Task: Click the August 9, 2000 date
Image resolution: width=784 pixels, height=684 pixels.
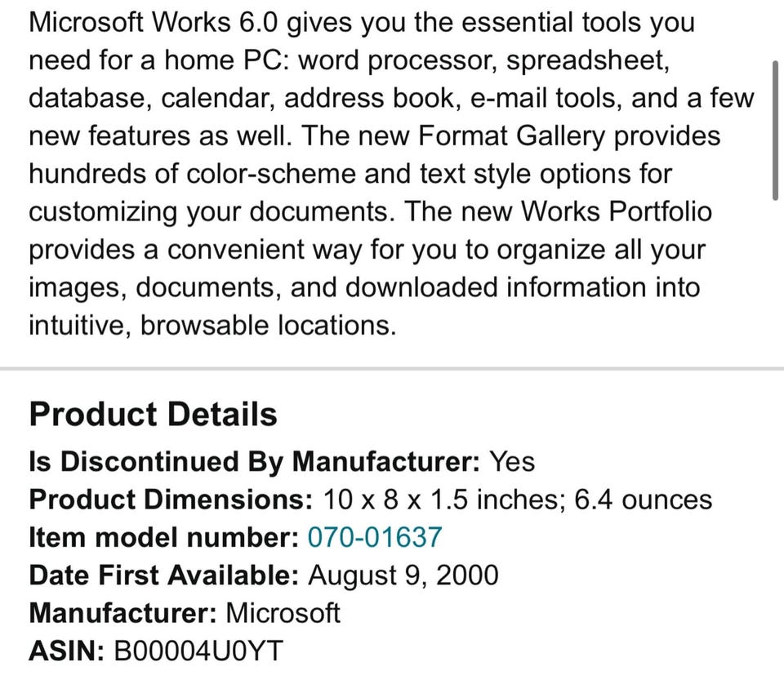Action: (403, 575)
